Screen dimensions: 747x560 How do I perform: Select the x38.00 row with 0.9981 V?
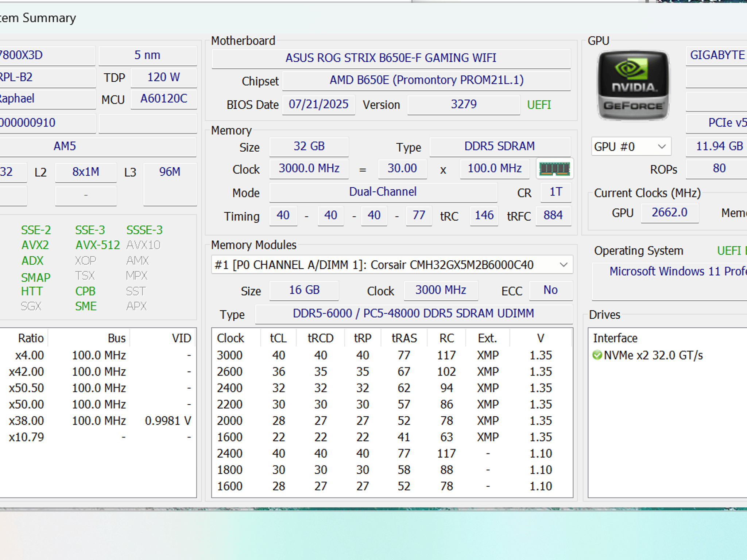(98, 421)
